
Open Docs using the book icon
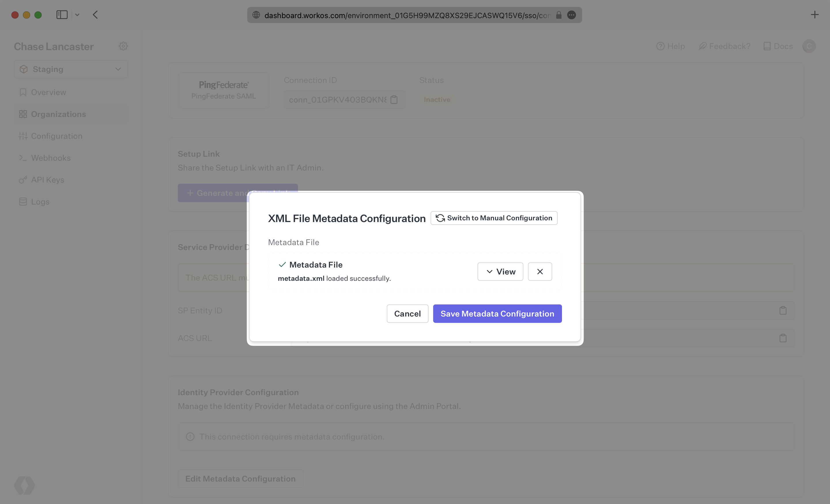[768, 46]
